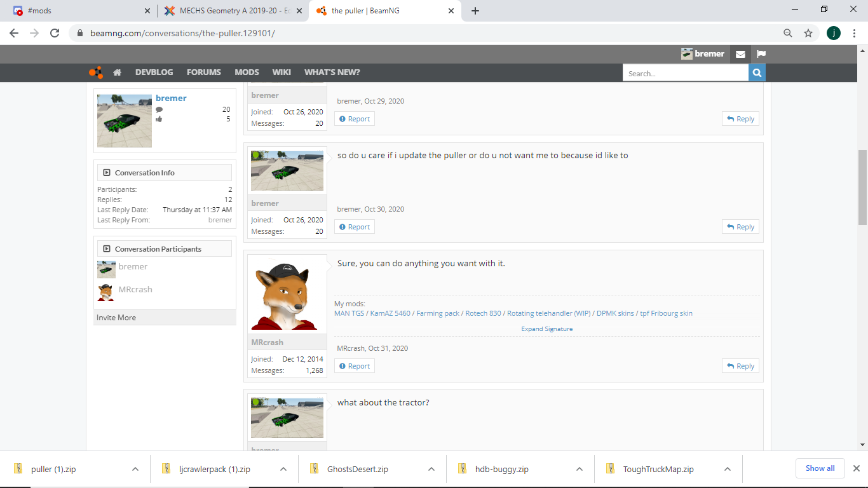
Task: Expand the Conversation Info panel icon
Action: click(x=107, y=173)
